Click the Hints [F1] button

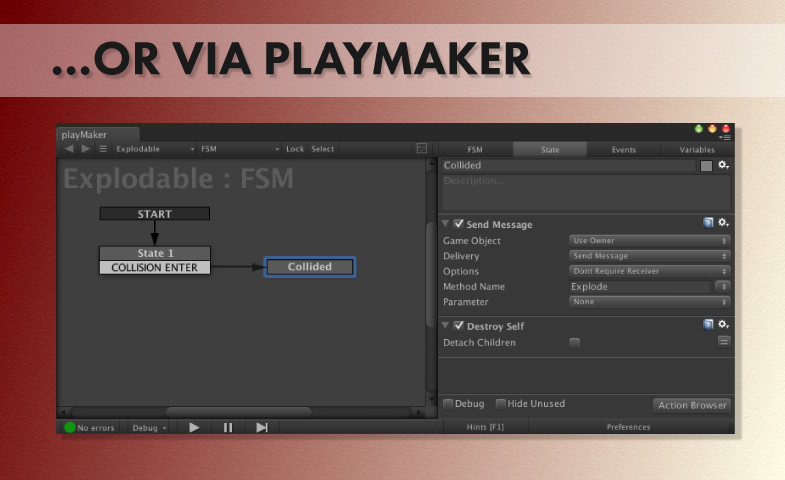pyautogui.click(x=485, y=427)
